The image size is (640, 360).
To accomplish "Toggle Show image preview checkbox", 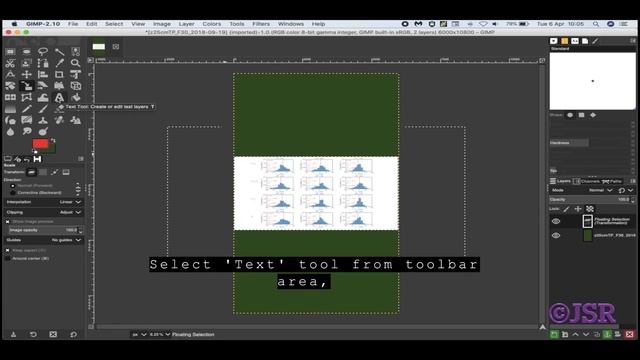I will 8,222.
